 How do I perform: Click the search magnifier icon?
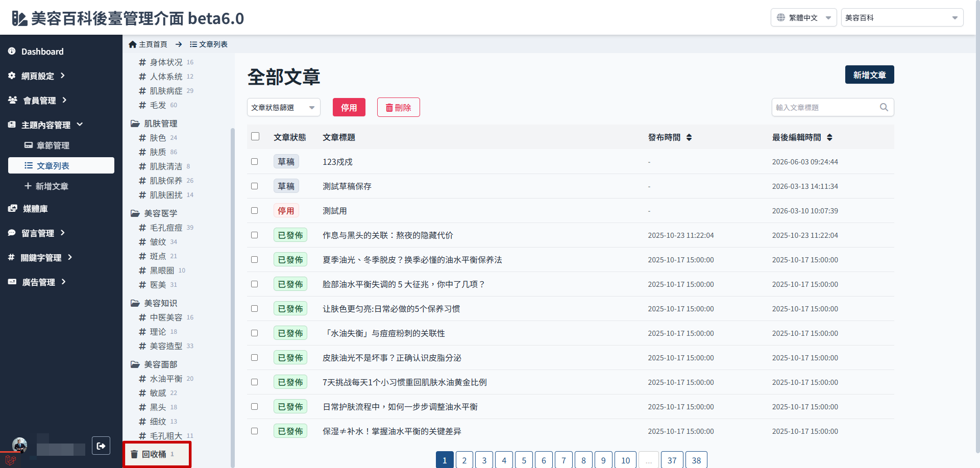[884, 107]
